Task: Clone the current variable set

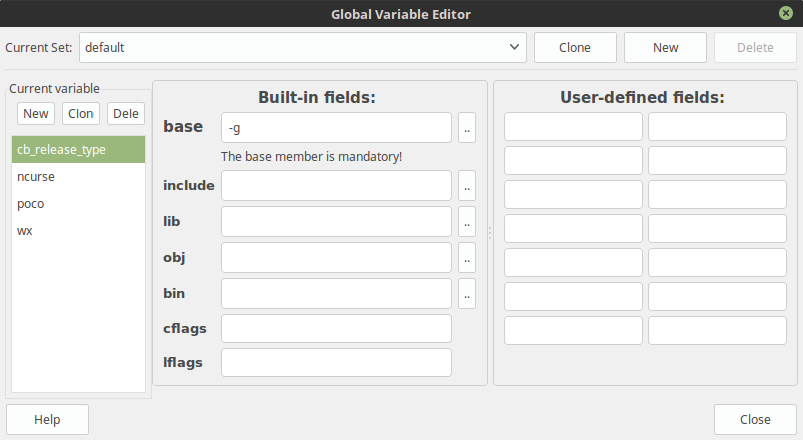Action: pos(575,47)
